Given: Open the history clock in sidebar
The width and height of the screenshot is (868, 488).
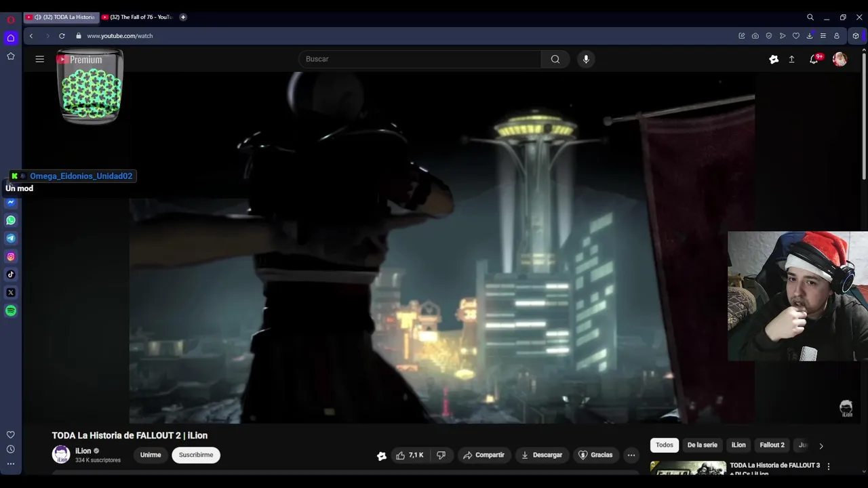Looking at the screenshot, I should click(x=11, y=449).
